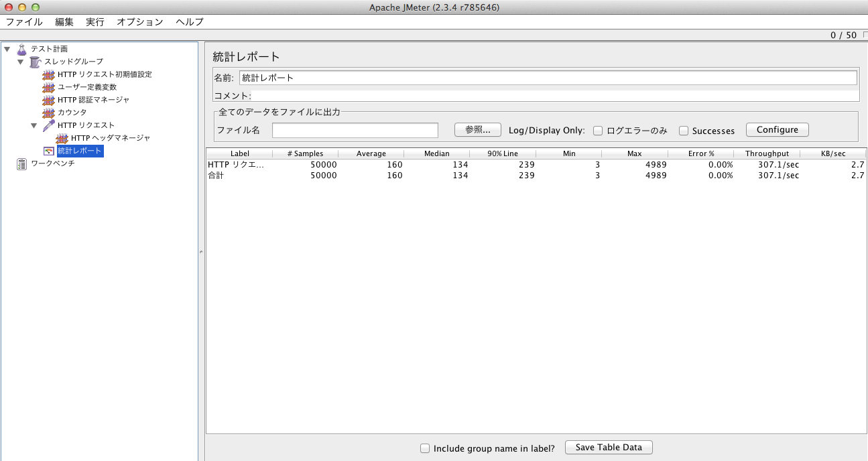Image resolution: width=868 pixels, height=461 pixels.
Task: Collapse the HTTP リクエスト tree node
Action: (34, 125)
